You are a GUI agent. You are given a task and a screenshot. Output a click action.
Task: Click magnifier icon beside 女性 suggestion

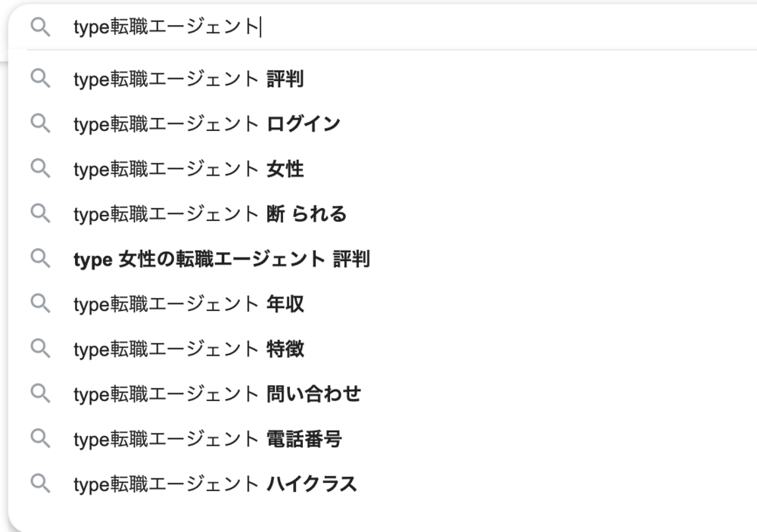(40, 168)
